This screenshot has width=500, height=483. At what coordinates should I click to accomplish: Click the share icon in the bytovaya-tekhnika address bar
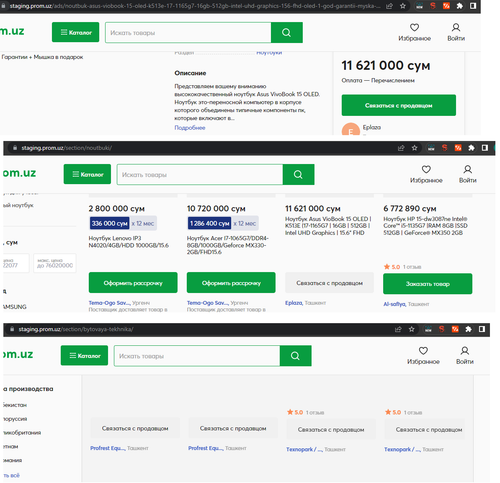(398, 329)
